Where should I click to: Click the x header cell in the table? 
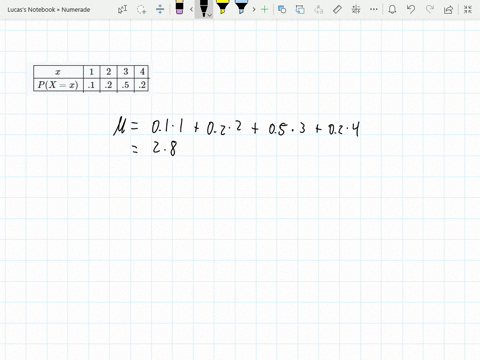pyautogui.click(x=58, y=72)
